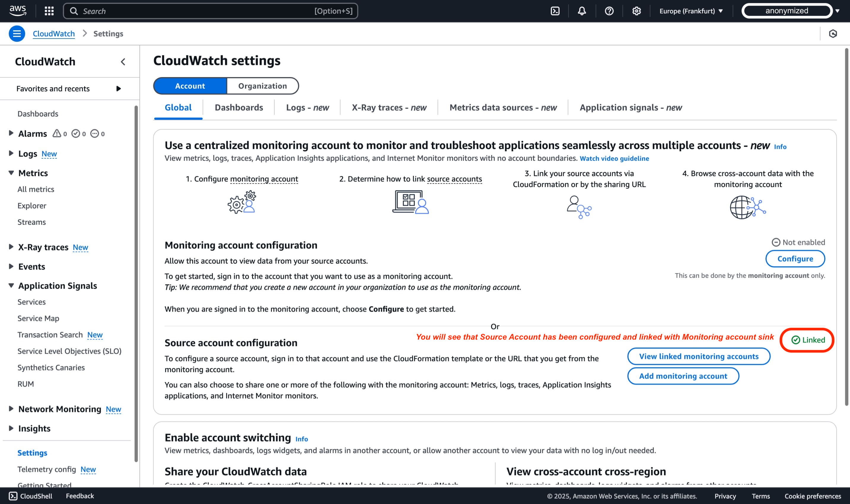Screen dimensions: 850x504
Task: Open the X-Ray traces - new tab
Action: point(389,108)
